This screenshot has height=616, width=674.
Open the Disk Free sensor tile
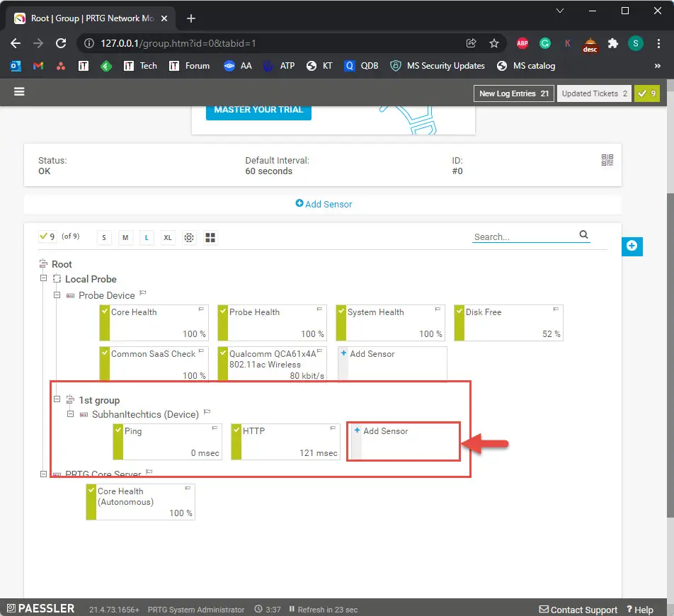pyautogui.click(x=508, y=323)
